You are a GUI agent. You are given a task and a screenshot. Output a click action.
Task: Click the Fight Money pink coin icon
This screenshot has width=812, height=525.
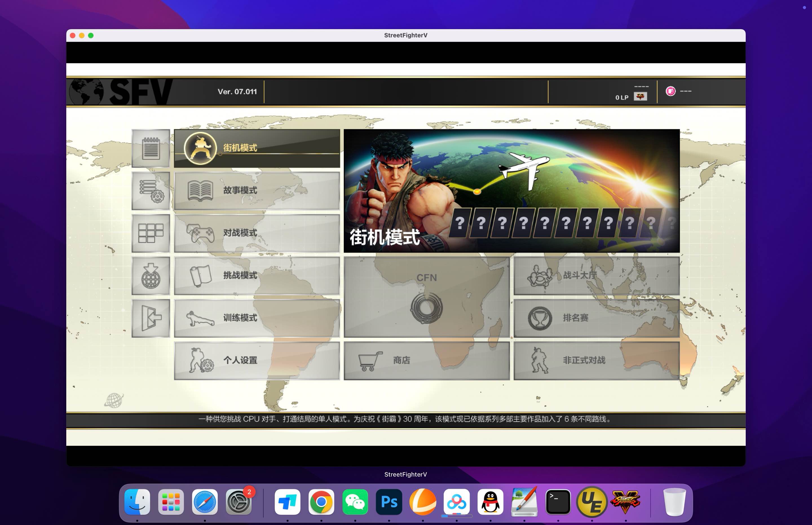coord(670,91)
